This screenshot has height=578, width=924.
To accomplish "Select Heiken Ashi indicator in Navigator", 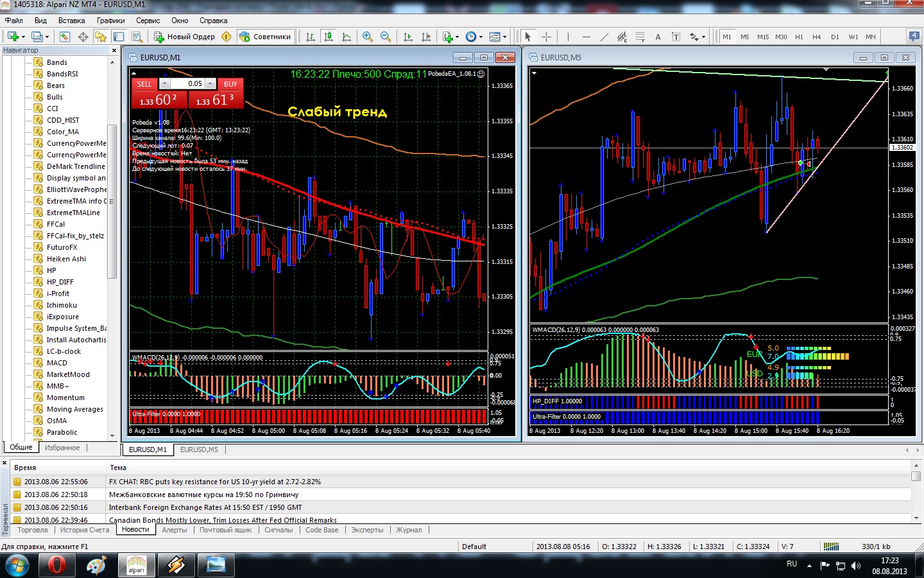I will 66,259.
